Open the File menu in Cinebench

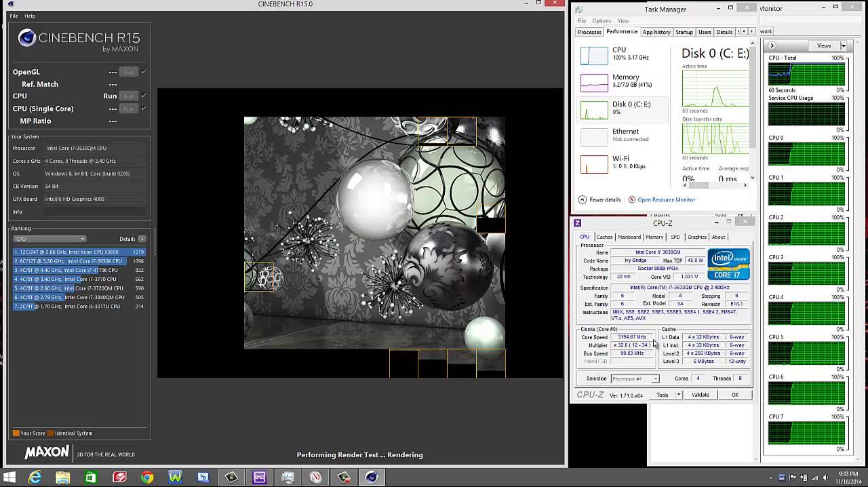[14, 16]
